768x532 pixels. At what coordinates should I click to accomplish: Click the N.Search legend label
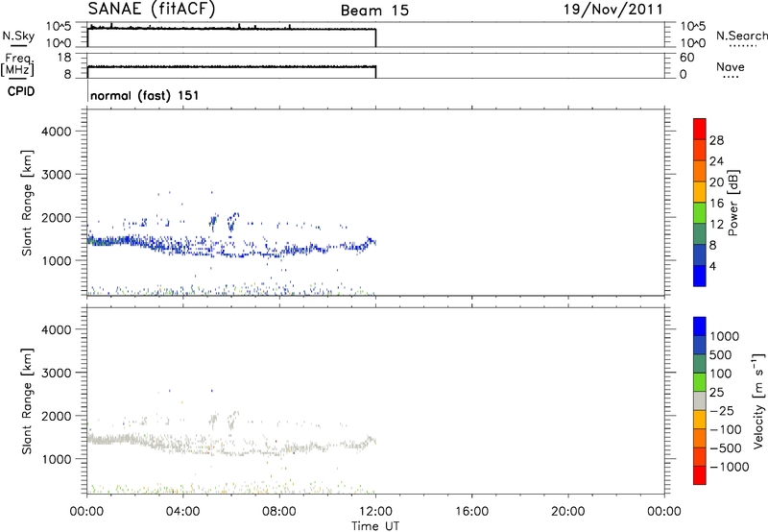741,36
